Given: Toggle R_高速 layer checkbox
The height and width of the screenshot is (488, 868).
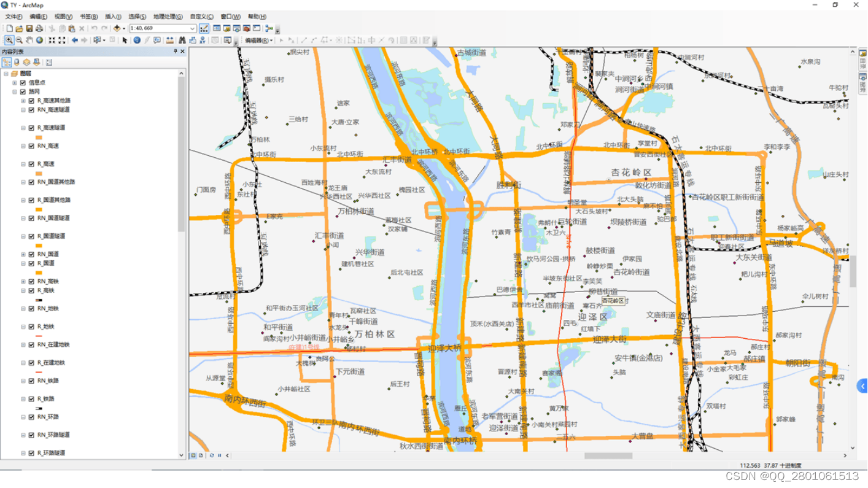Looking at the screenshot, I should [31, 164].
